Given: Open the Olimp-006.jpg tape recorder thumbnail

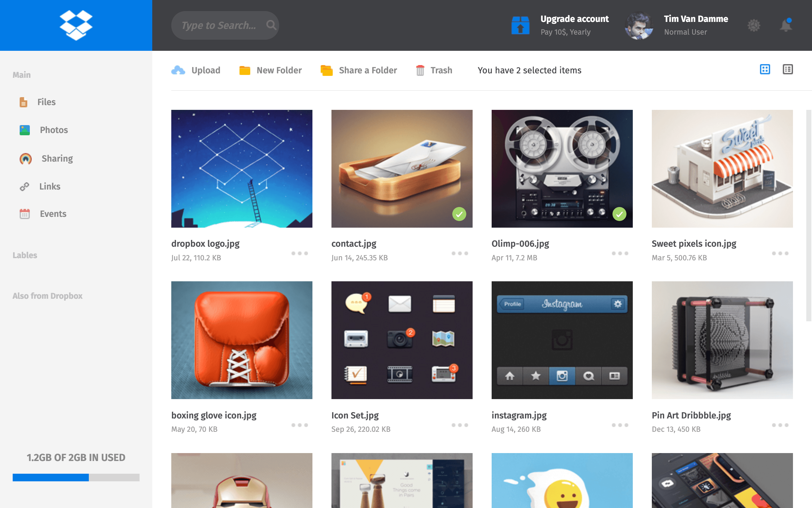Looking at the screenshot, I should (x=562, y=169).
